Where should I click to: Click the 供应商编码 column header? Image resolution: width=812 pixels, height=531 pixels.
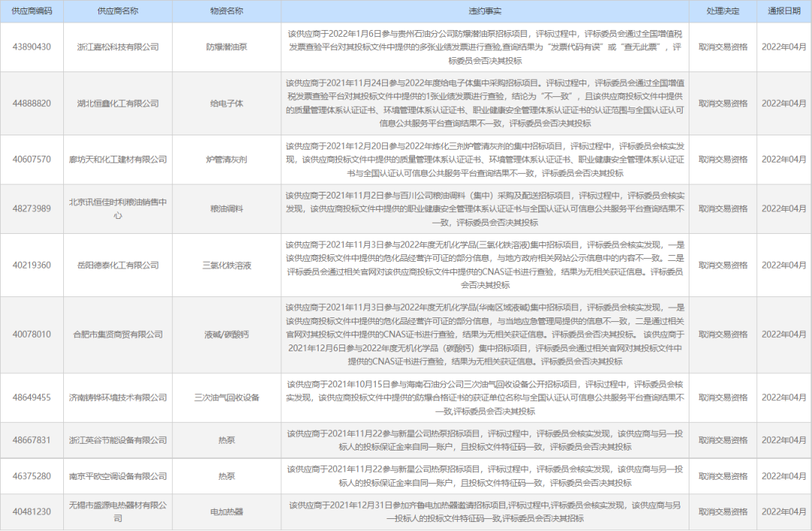point(32,11)
